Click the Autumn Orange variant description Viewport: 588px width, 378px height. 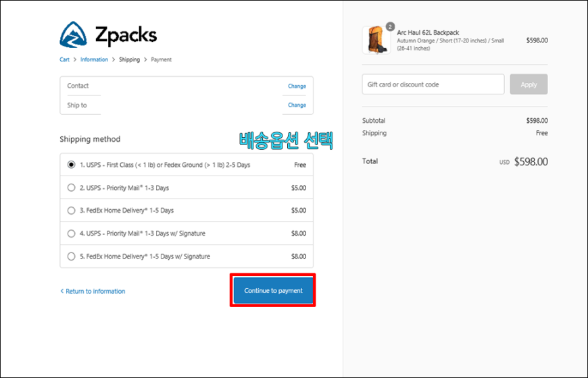[x=451, y=44]
